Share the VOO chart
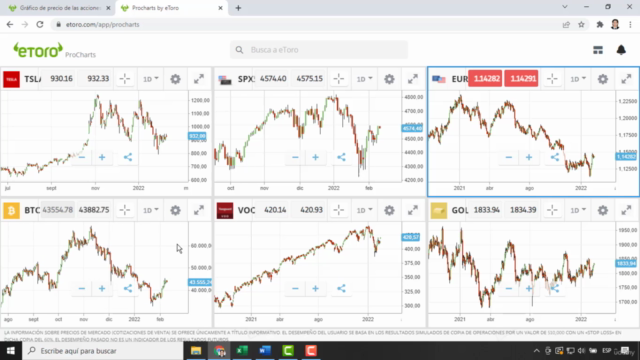This screenshot has height=360, width=640. click(x=341, y=289)
